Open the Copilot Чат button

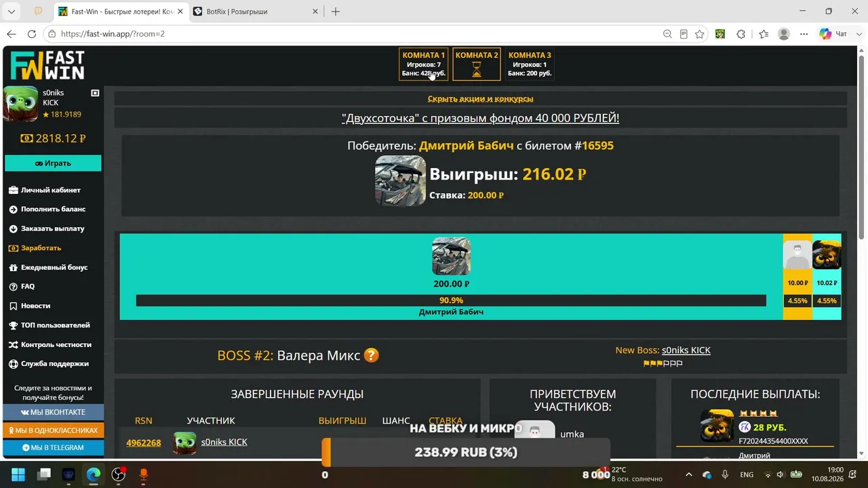point(833,34)
